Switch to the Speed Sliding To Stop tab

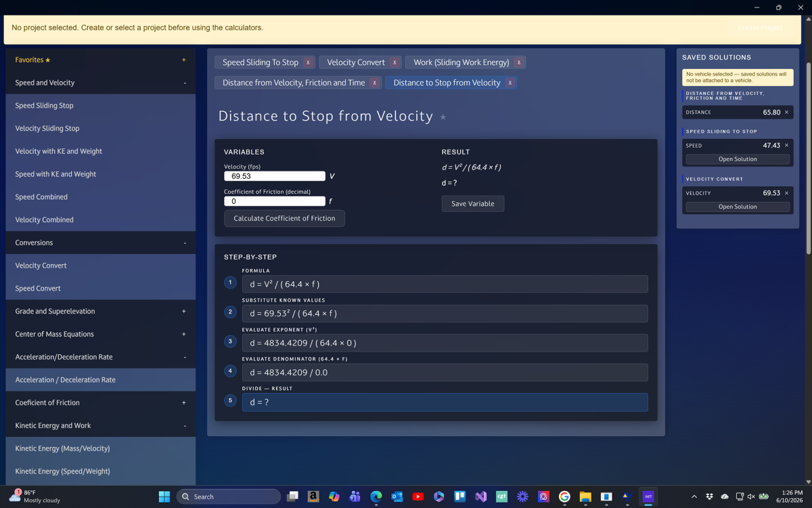coord(261,62)
